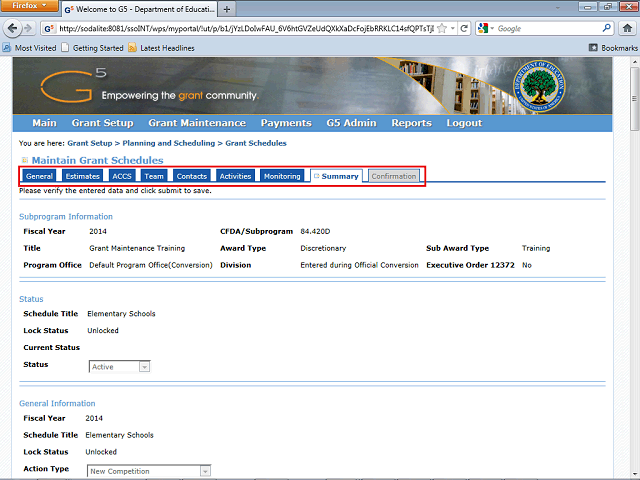Switch to the Activities tab
This screenshot has width=640, height=480.
[236, 176]
